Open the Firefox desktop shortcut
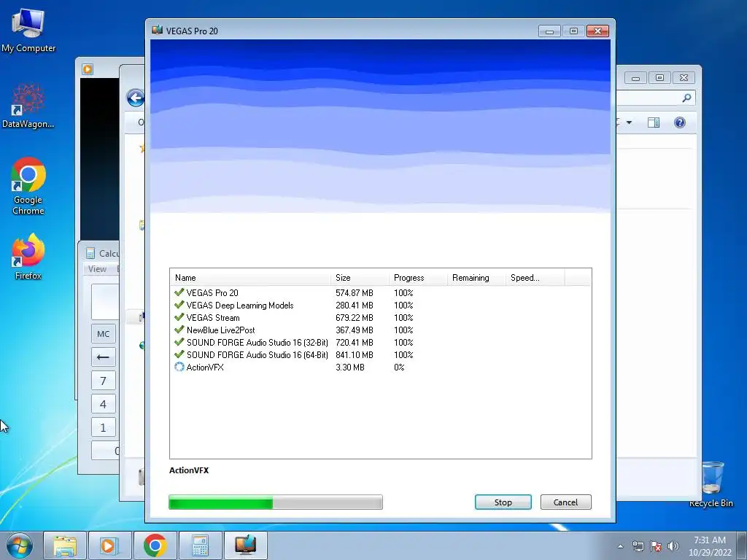747x560 pixels. pyautogui.click(x=28, y=256)
